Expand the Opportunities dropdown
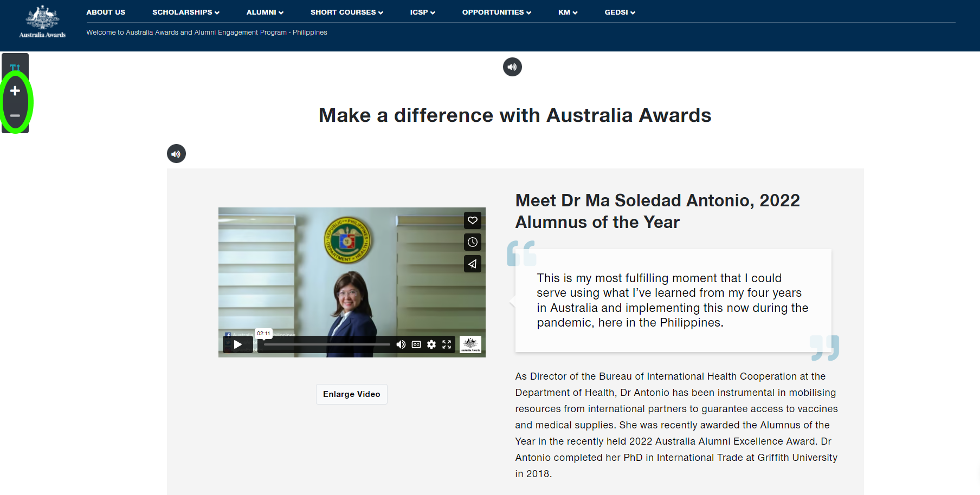Viewport: 980px width, 495px height. (497, 12)
